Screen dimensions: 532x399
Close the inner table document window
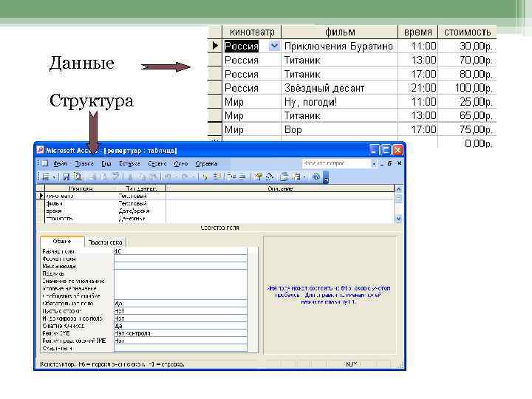point(399,163)
